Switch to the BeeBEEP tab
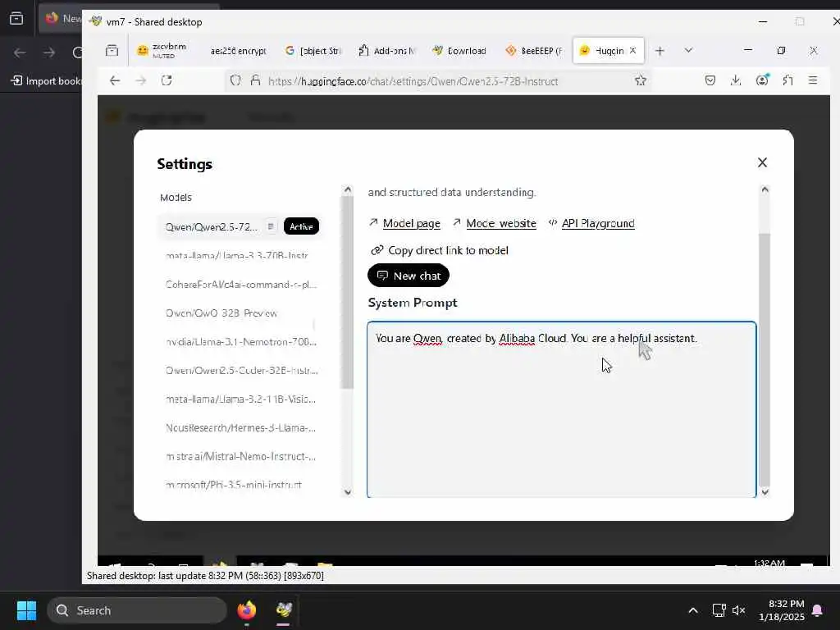Image resolution: width=840 pixels, height=630 pixels. 533,50
